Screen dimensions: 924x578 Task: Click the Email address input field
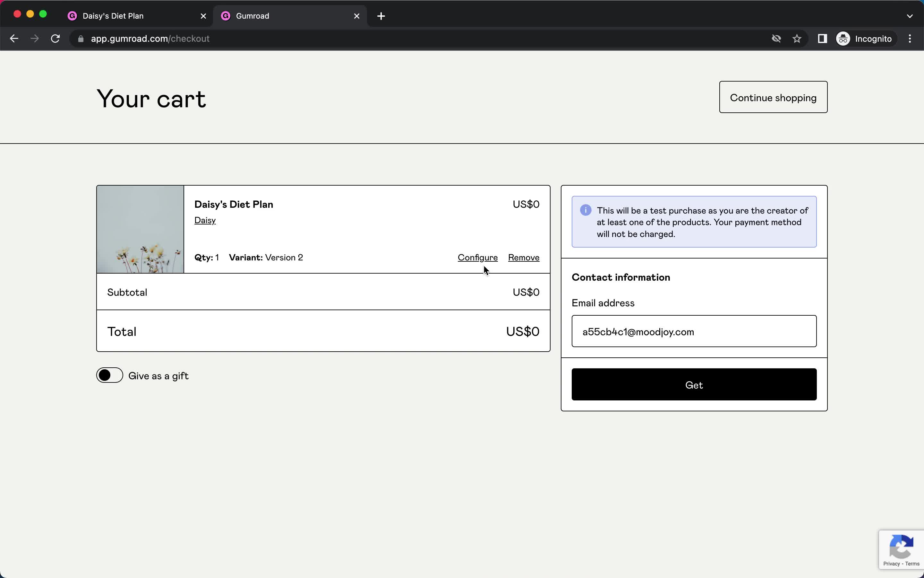click(694, 331)
